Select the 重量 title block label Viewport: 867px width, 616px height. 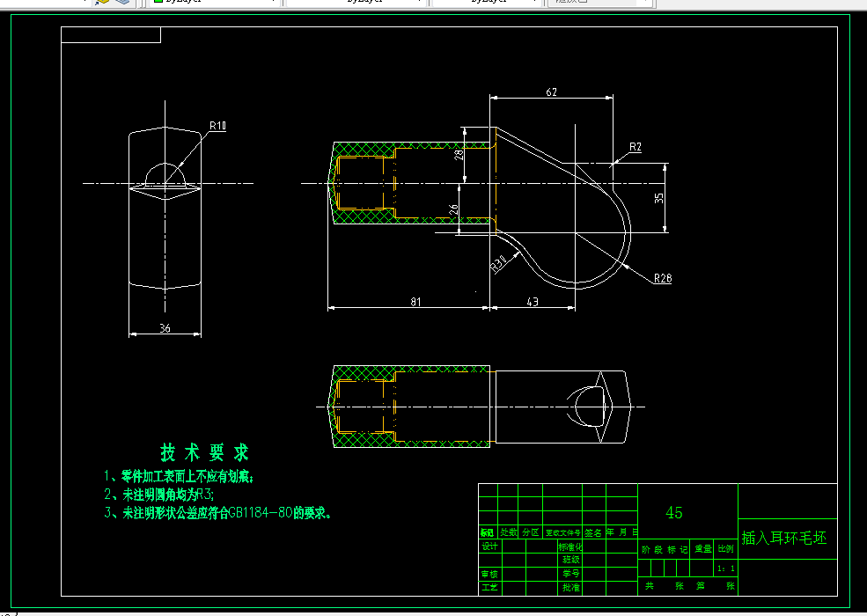tap(702, 548)
